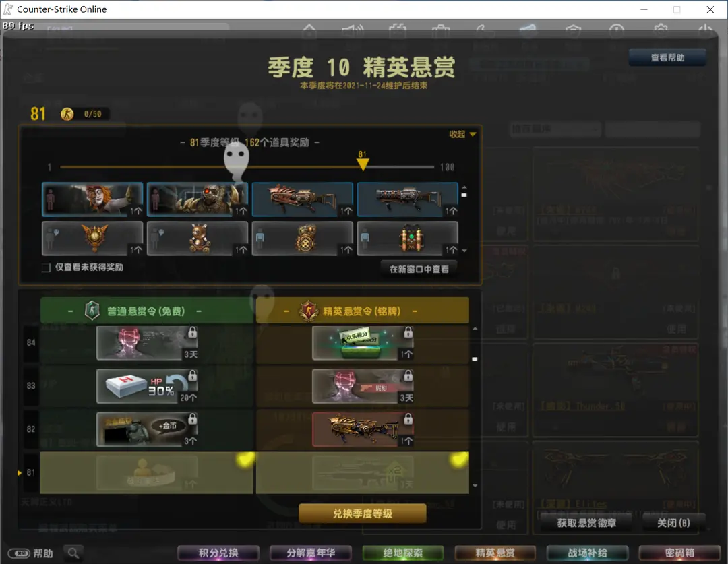This screenshot has height=564, width=728.
Task: Open 查看帮助 help button
Action: point(667,57)
